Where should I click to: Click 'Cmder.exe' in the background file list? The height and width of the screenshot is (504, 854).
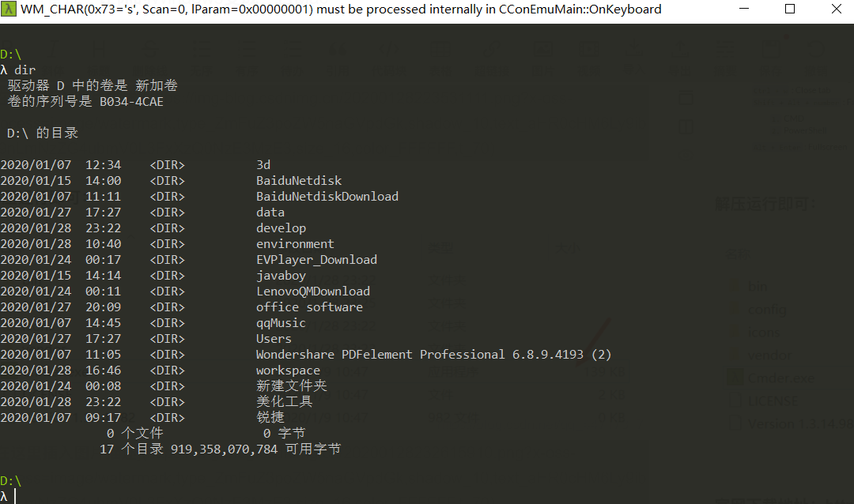point(781,378)
